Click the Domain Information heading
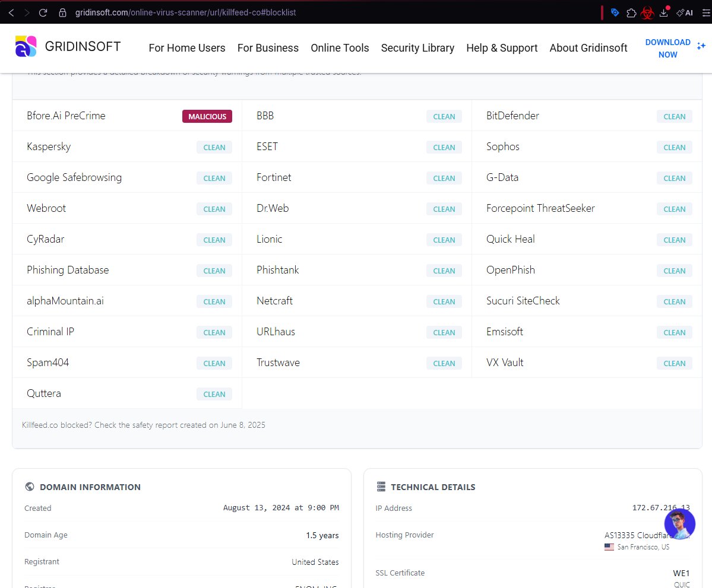712x588 pixels. click(x=90, y=487)
